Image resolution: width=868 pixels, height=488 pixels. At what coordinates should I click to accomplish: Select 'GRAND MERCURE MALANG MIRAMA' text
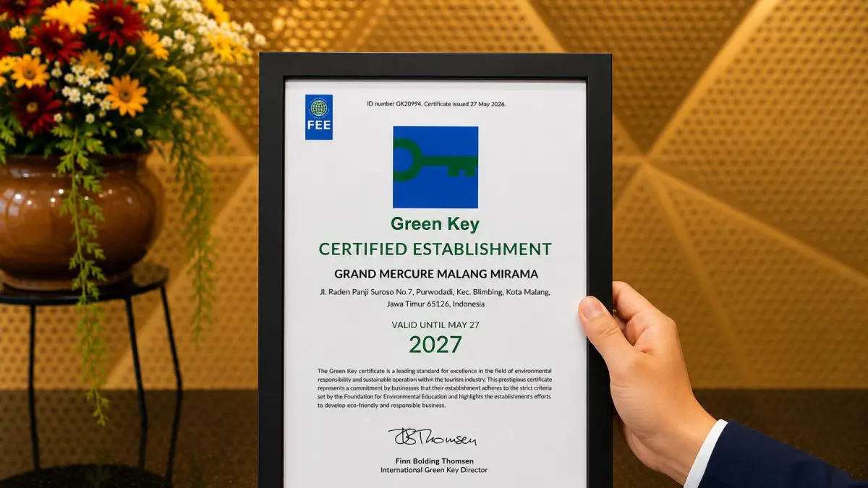pyautogui.click(x=435, y=274)
